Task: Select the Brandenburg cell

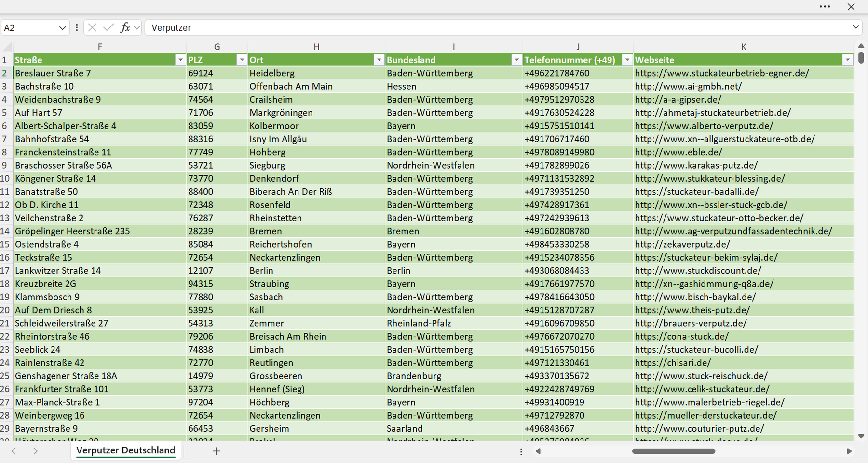Action: (454, 376)
